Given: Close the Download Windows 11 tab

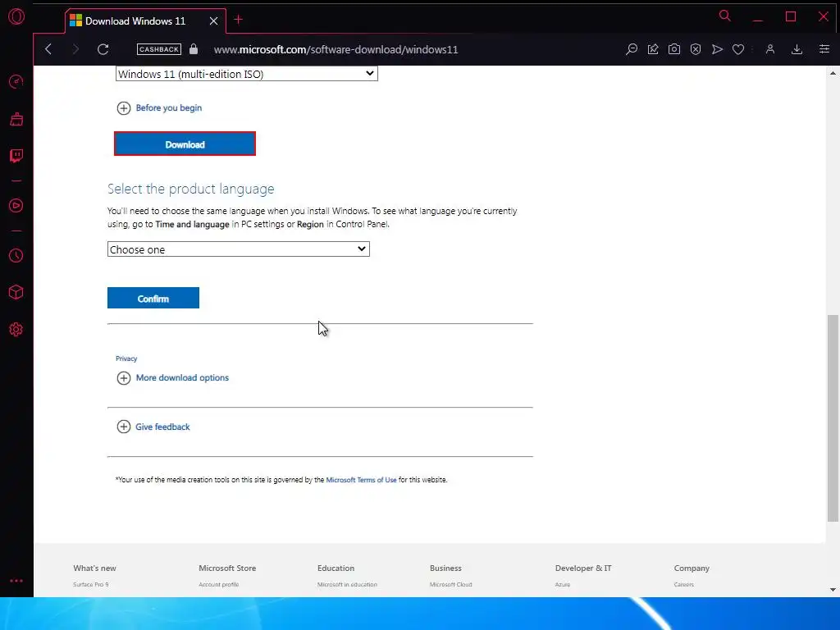Looking at the screenshot, I should tap(214, 21).
